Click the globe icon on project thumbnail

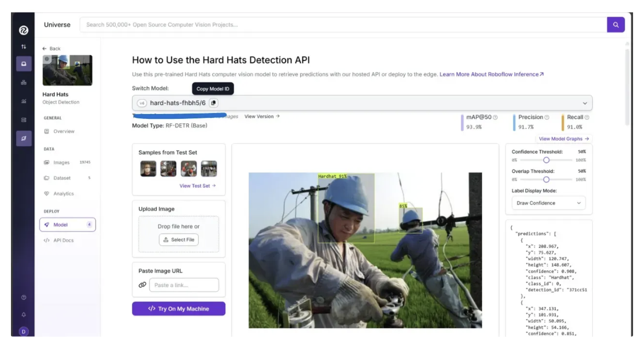point(48,59)
